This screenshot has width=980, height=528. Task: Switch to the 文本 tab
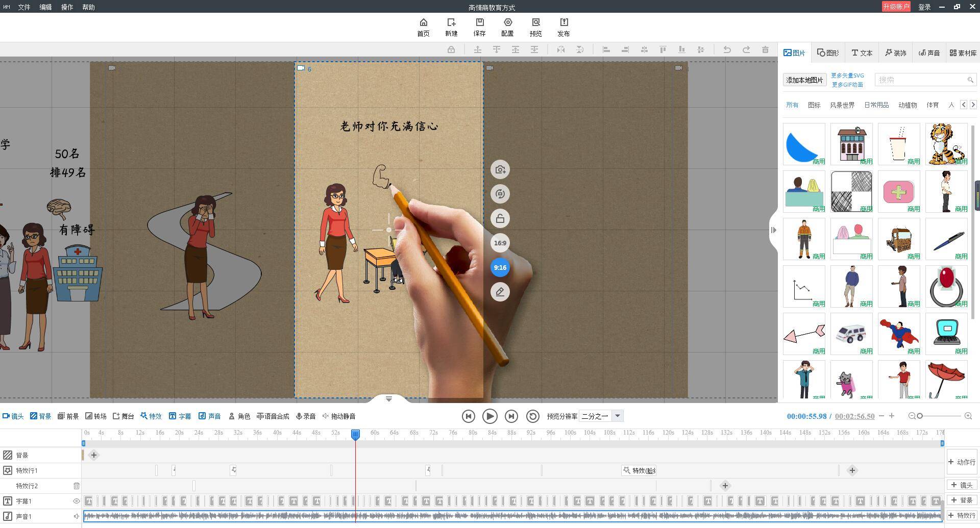pyautogui.click(x=862, y=53)
